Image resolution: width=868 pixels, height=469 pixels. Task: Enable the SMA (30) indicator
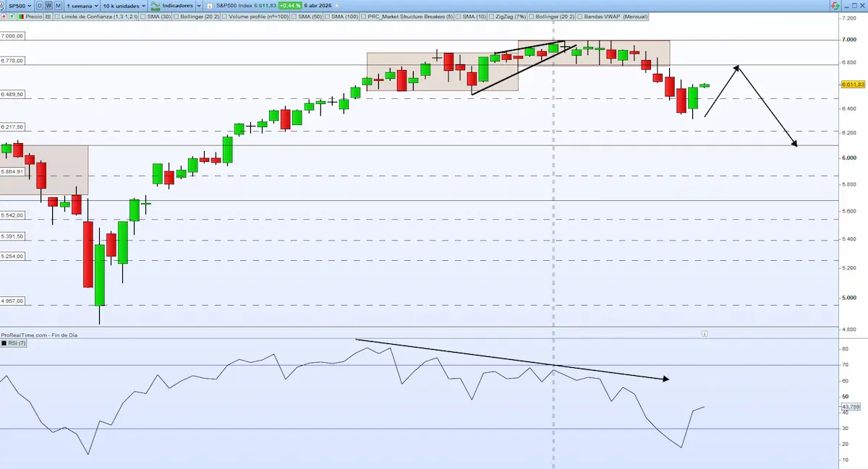[145, 16]
